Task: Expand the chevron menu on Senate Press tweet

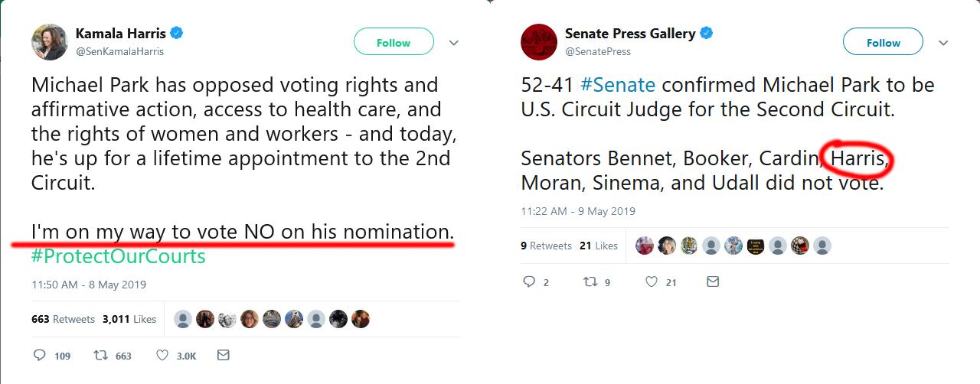Action: 943,43
